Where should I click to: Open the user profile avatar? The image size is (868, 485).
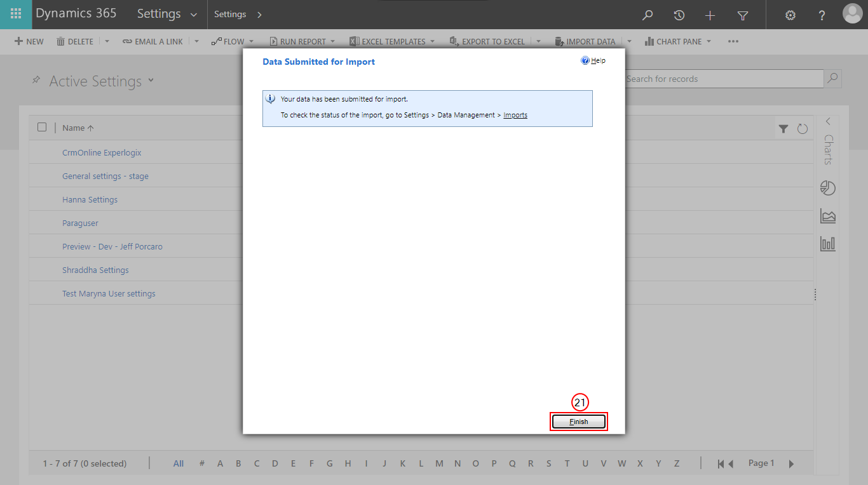point(852,14)
